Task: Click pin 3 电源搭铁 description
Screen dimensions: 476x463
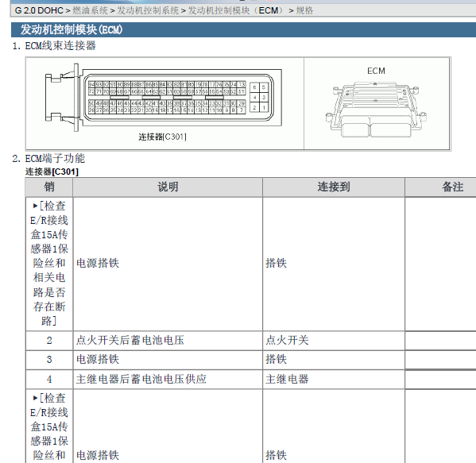Action: coord(168,360)
